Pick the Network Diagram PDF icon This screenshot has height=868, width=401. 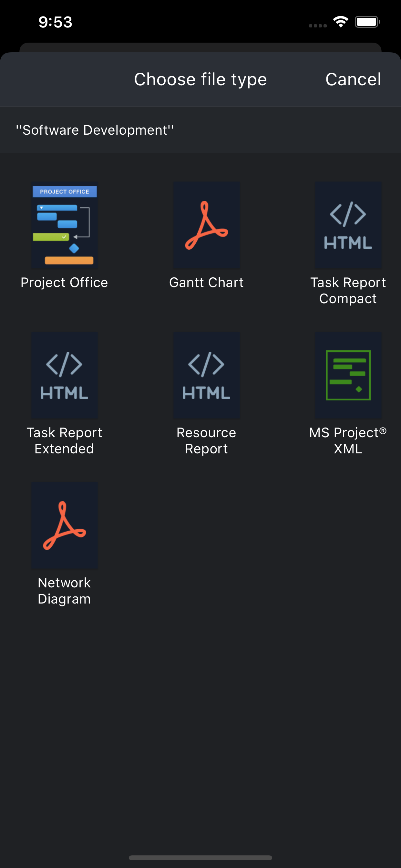(65, 525)
